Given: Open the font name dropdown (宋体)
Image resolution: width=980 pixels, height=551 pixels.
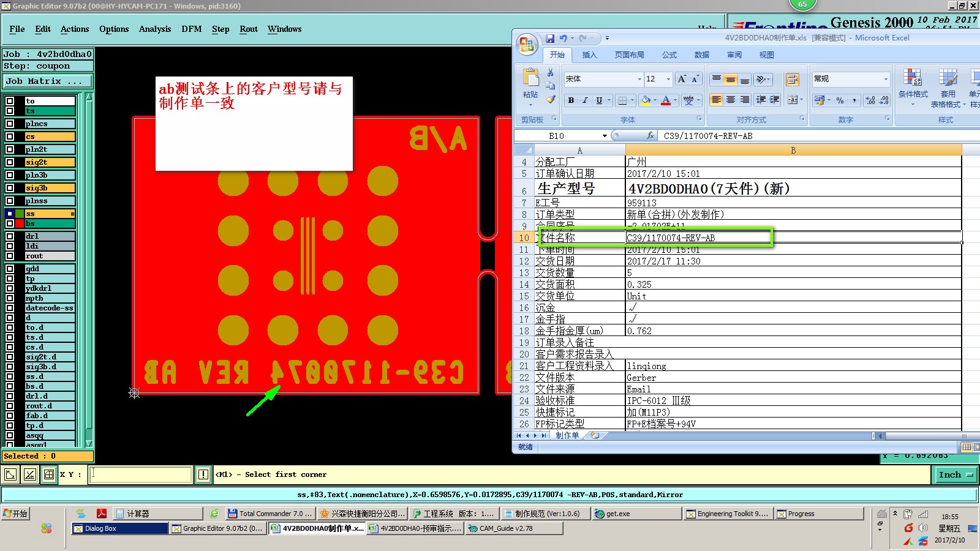Looking at the screenshot, I should coord(639,79).
